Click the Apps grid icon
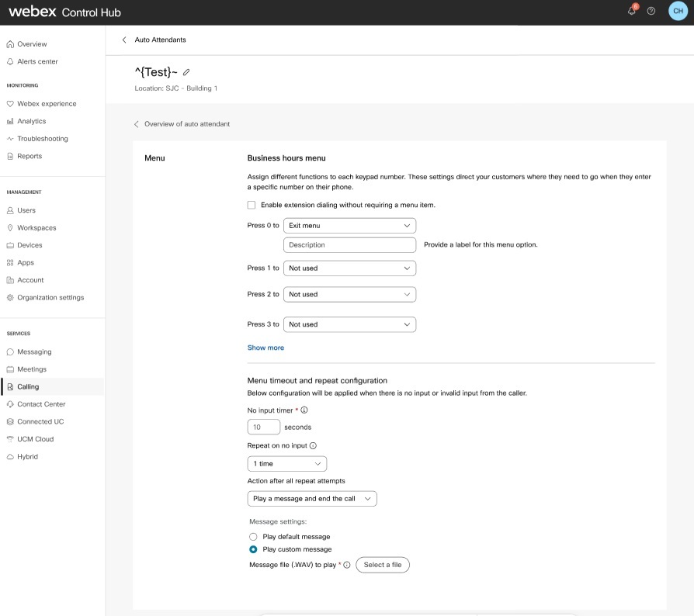Screen dimensions: 694x616 point(10,263)
